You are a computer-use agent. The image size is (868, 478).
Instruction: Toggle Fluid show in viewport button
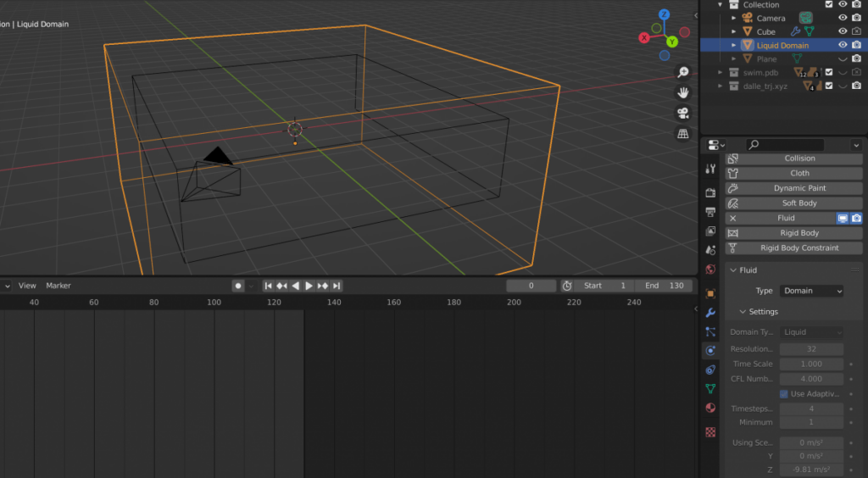click(843, 218)
